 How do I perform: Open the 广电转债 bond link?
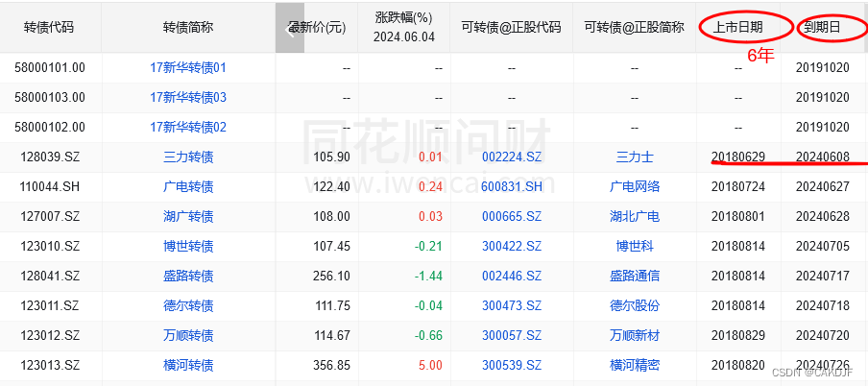pyautogui.click(x=188, y=187)
